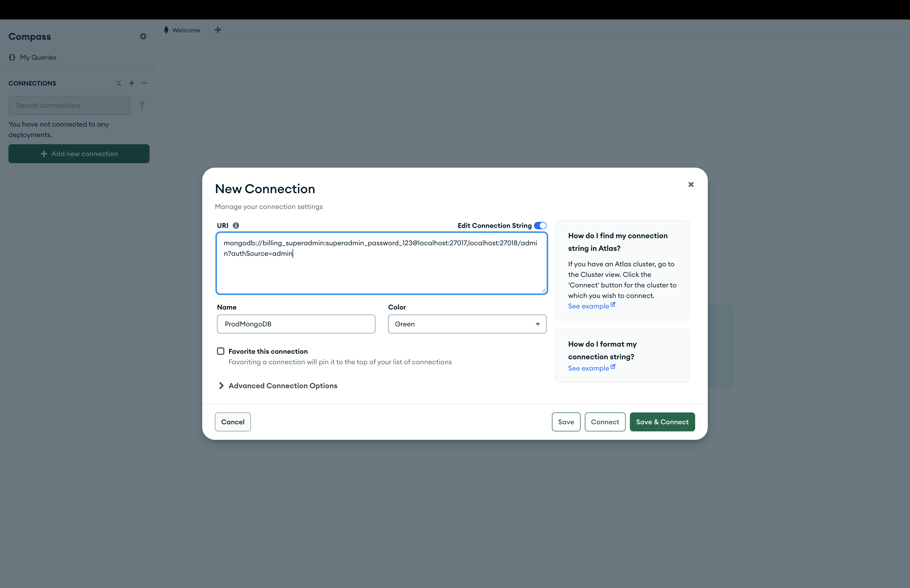
Task: Toggle Edit Connection String switch
Action: 540,226
